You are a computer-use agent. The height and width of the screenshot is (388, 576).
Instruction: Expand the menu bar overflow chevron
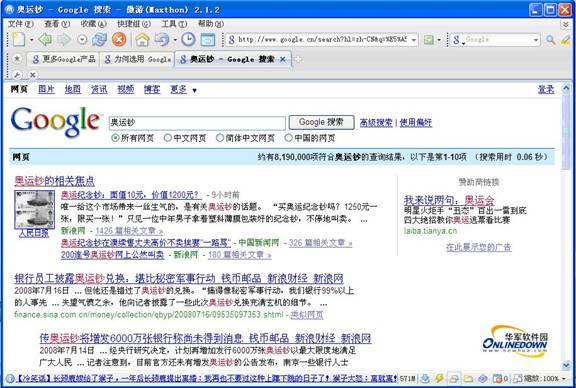tap(566, 24)
